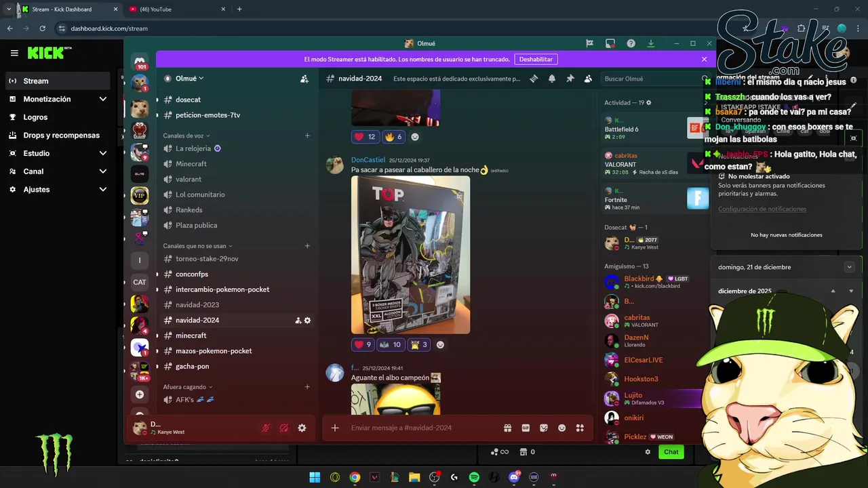Select Stream in Kick sidebar
This screenshot has height=488, width=868.
[x=57, y=81]
